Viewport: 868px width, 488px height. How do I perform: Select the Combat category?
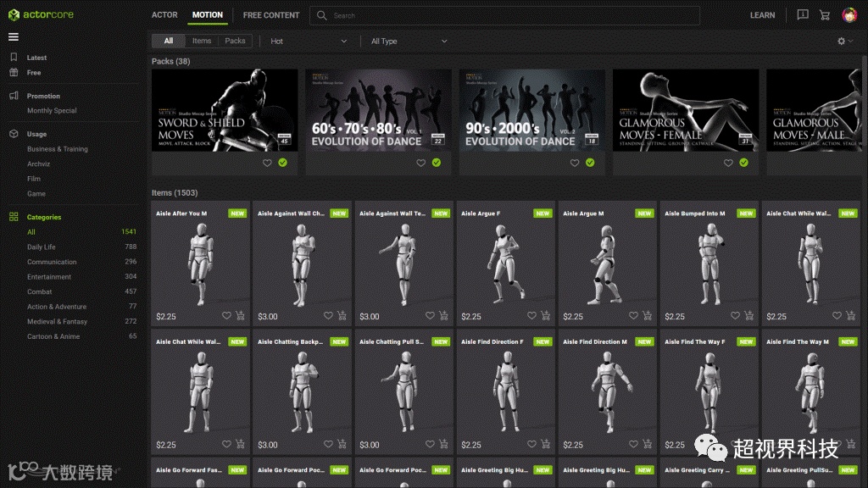coord(40,291)
